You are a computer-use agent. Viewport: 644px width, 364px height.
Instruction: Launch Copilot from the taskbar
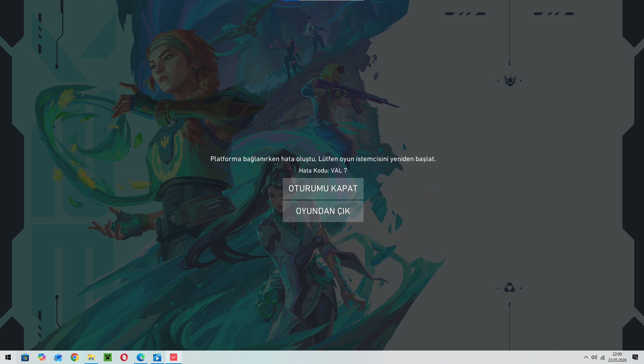click(41, 357)
